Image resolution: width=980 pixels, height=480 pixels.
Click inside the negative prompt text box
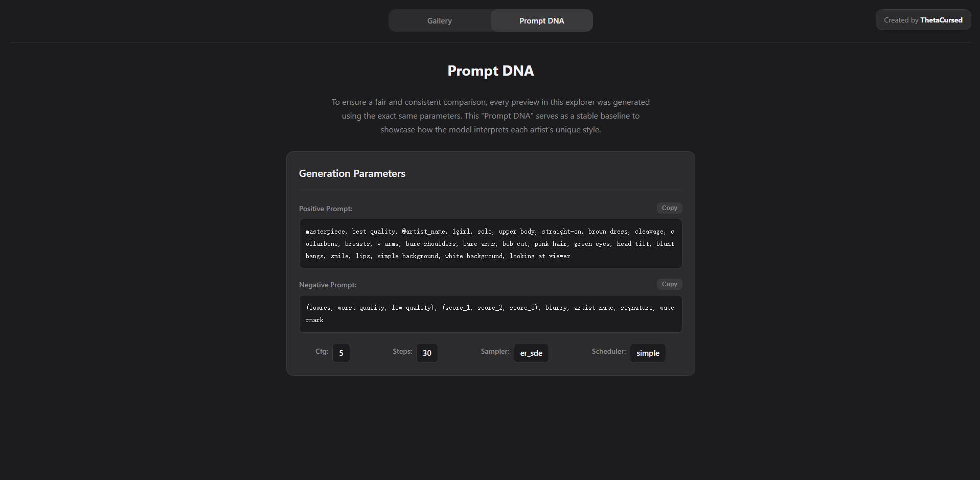(x=491, y=314)
